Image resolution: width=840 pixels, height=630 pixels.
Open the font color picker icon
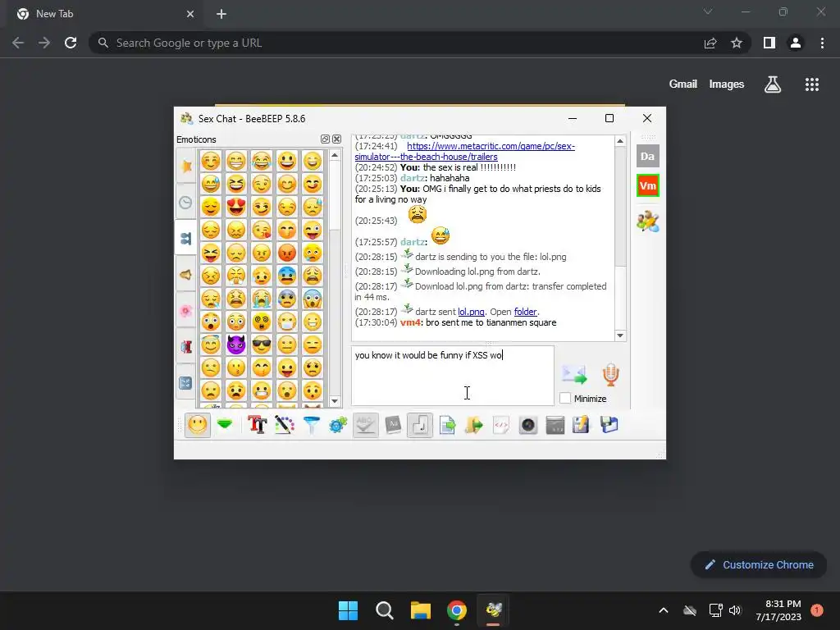pos(285,426)
